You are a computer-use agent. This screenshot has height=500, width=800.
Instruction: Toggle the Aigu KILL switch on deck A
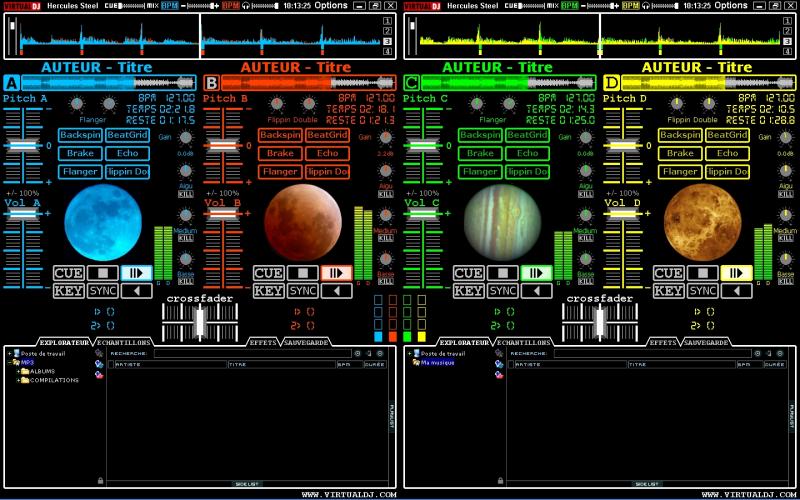[186, 194]
